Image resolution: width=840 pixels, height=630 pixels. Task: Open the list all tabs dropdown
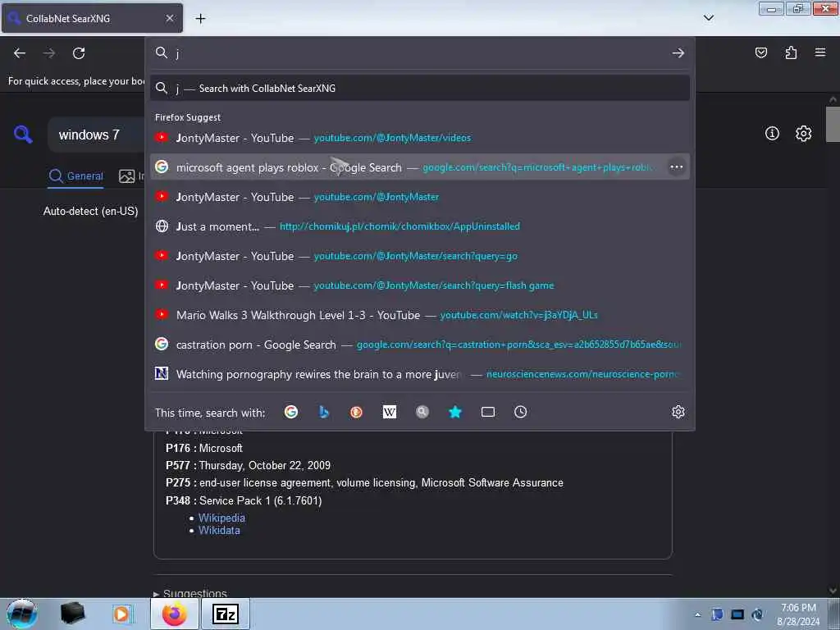click(708, 18)
